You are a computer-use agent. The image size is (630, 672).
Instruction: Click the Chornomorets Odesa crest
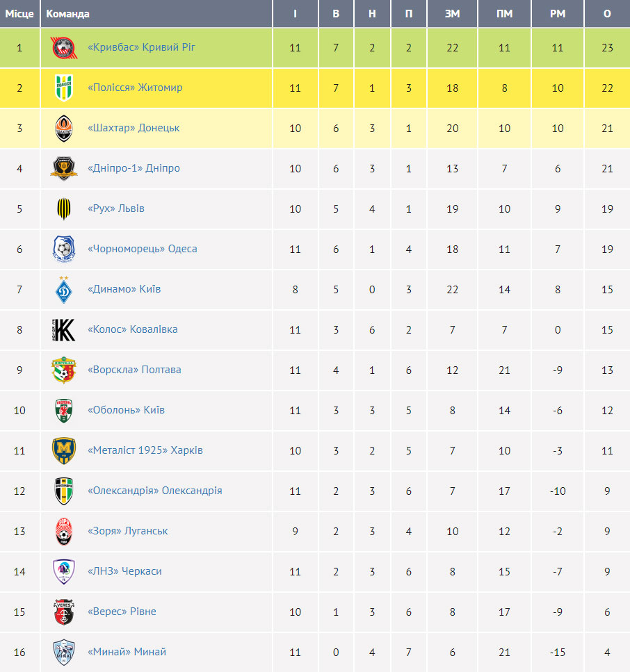[64, 249]
